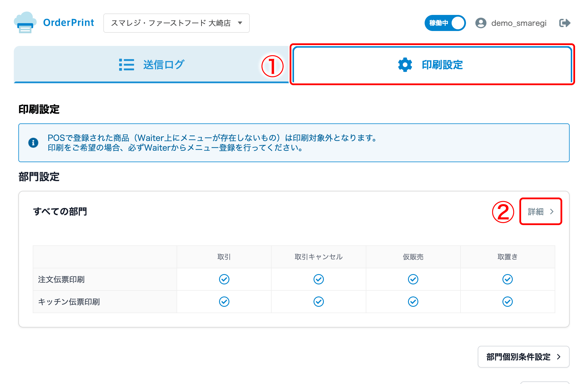Viewport: 588px width, 384px height.
Task: Click the blue info icon in notice box
Action: pyautogui.click(x=33, y=143)
